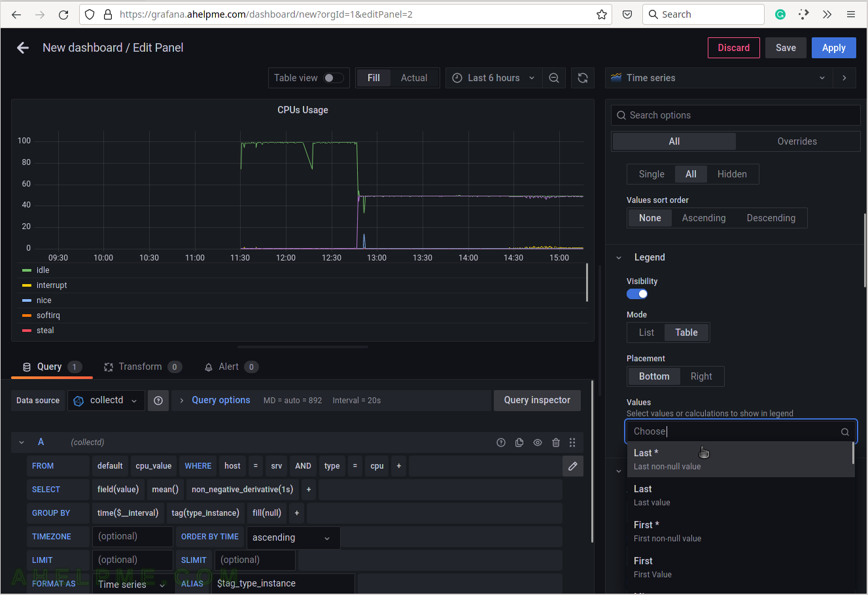Open the Time series visualization picker
The height and width of the screenshot is (595, 868).
pyautogui.click(x=719, y=78)
